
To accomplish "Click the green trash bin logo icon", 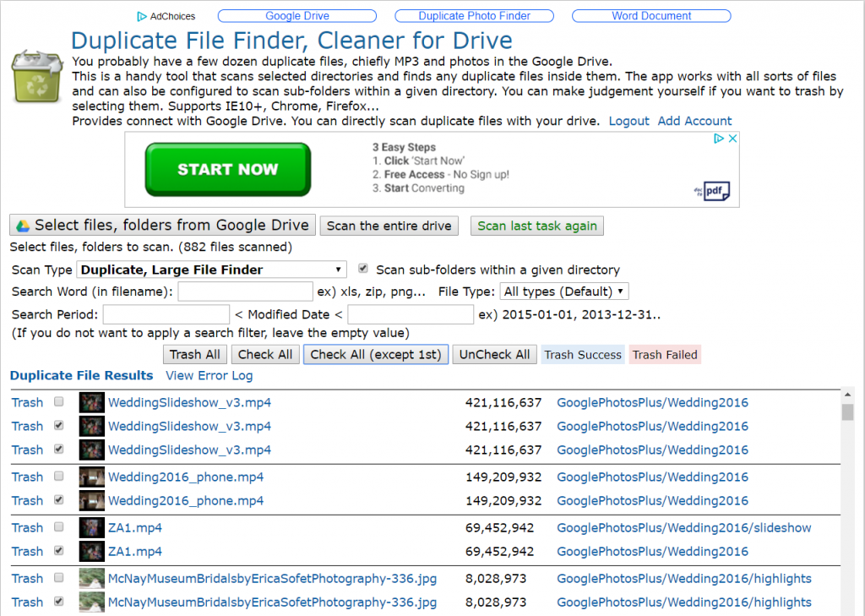I will point(37,76).
